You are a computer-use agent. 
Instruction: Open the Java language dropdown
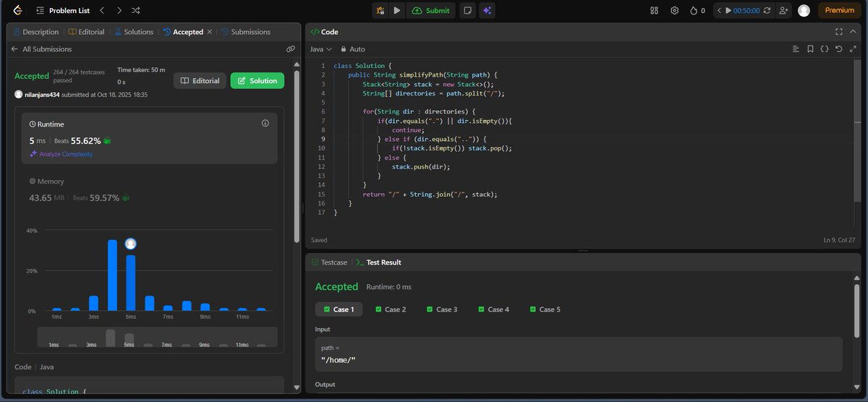320,49
